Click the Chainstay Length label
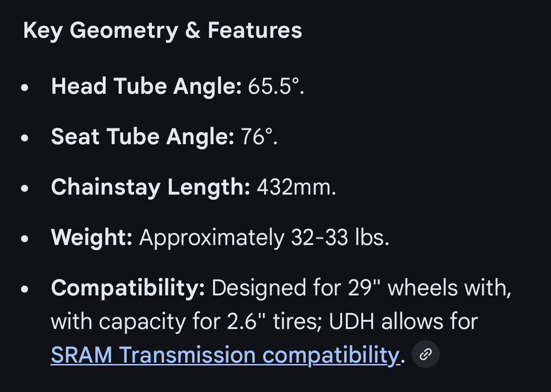 [150, 187]
